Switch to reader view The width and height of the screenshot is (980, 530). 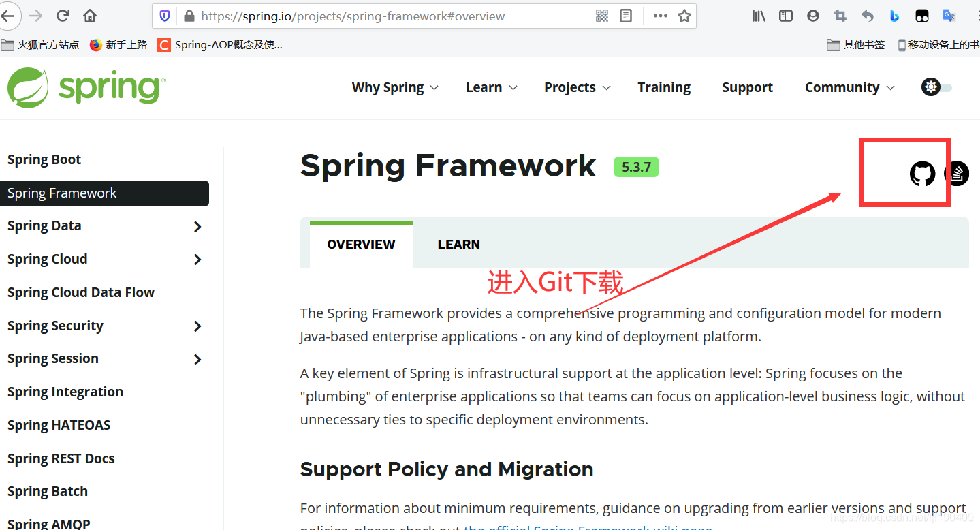626,16
